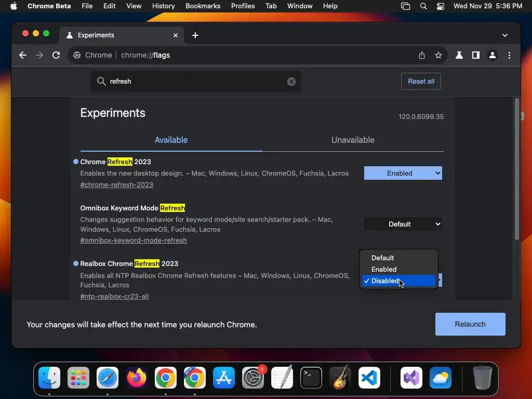The image size is (532, 399).
Task: Open the profile avatar menu
Action: (x=493, y=55)
